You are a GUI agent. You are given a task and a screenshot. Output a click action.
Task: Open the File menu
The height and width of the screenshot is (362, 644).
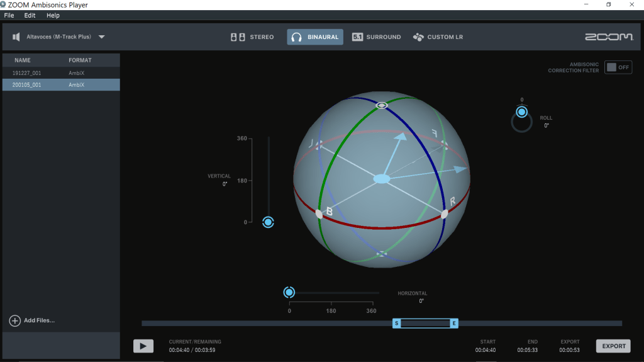click(9, 15)
